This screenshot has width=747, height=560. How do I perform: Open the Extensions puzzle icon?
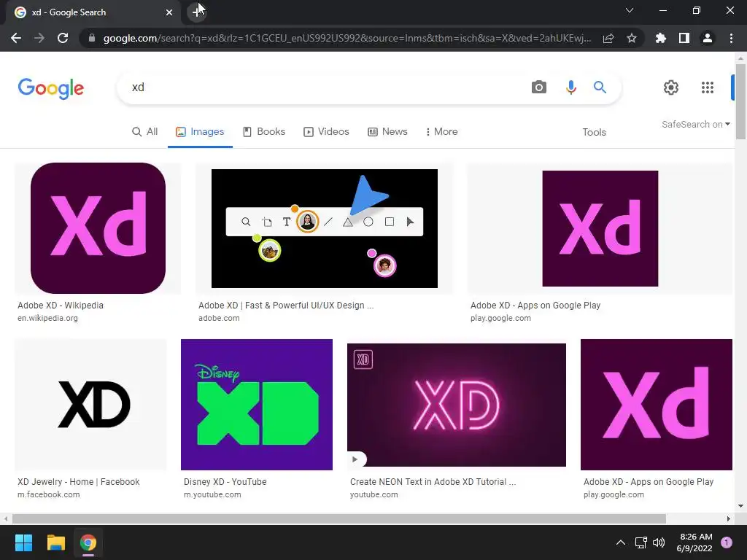[x=661, y=38]
